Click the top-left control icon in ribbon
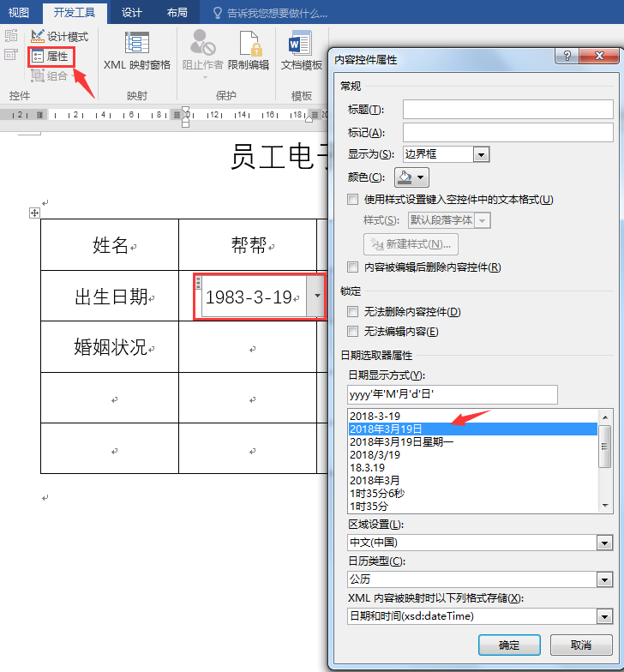Image resolution: width=624 pixels, height=672 pixels. pyautogui.click(x=11, y=36)
